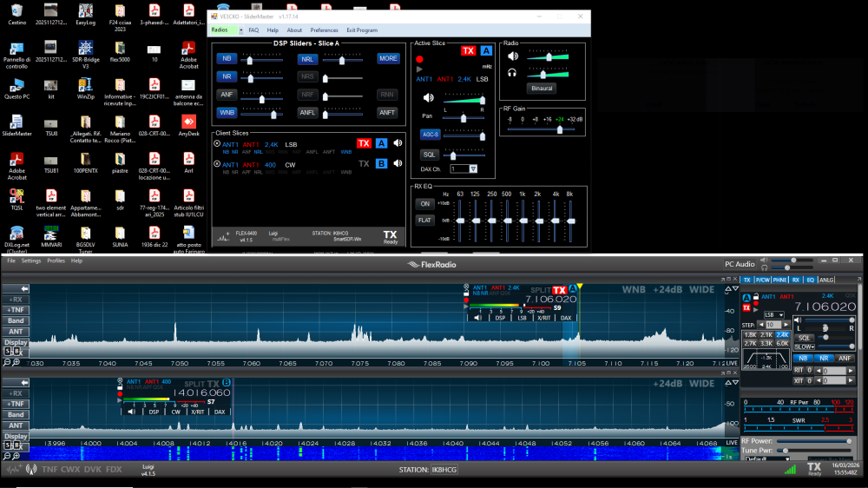Toggle the Binaural button in the Radio group
Image resolution: width=868 pixels, height=488 pixels.
coord(542,88)
